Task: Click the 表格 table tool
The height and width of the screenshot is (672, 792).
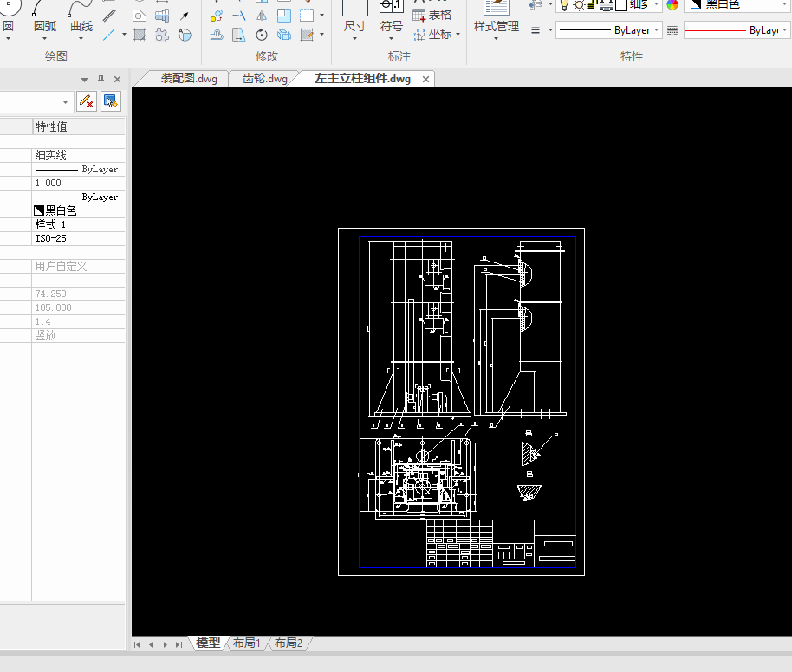Action: (x=432, y=15)
